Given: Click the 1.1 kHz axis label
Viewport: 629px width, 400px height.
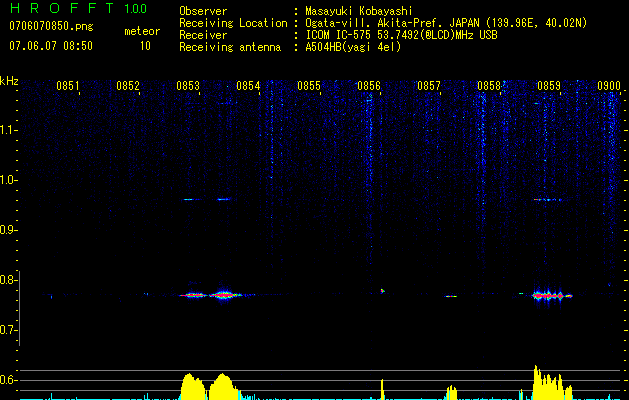Looking at the screenshot, I should click(x=8, y=130).
